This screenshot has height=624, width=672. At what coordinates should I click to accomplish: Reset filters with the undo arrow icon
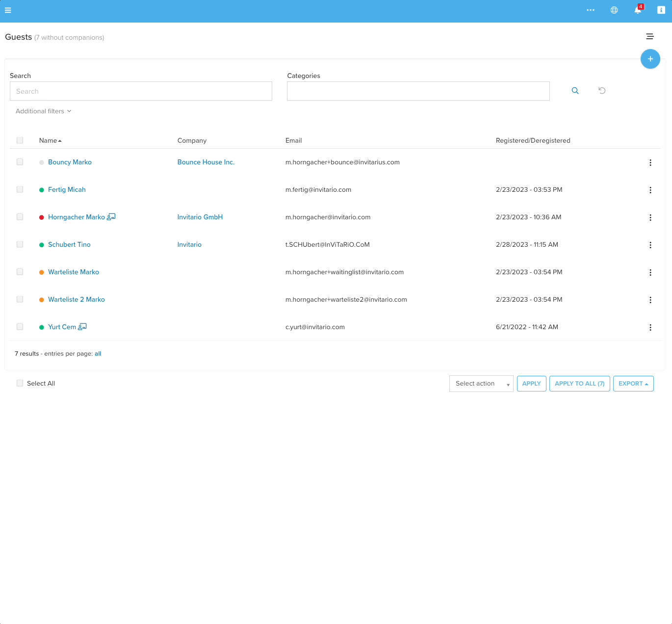tap(602, 91)
